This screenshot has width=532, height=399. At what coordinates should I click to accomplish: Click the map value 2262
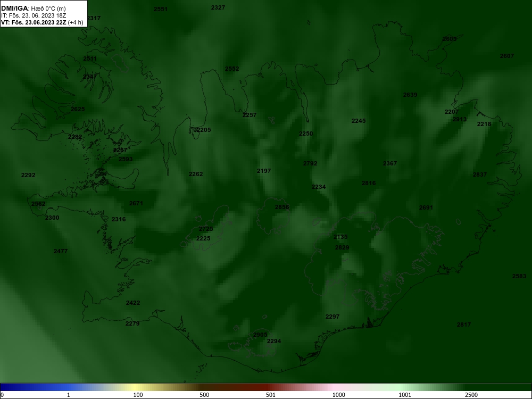pos(196,174)
